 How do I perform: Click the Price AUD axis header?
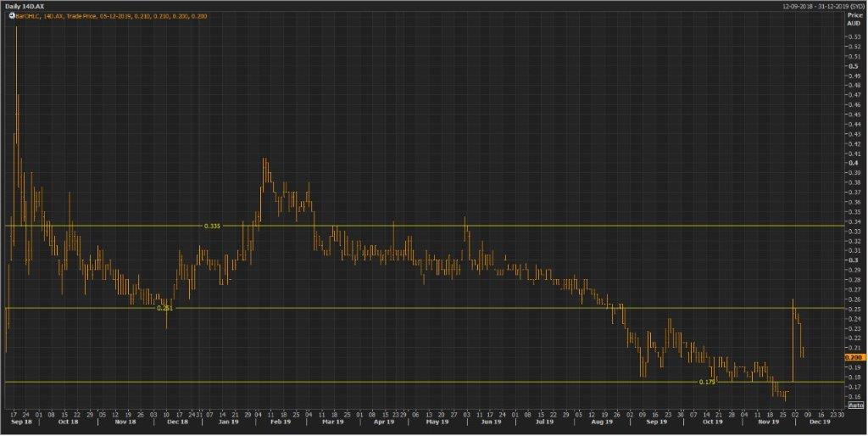click(854, 20)
